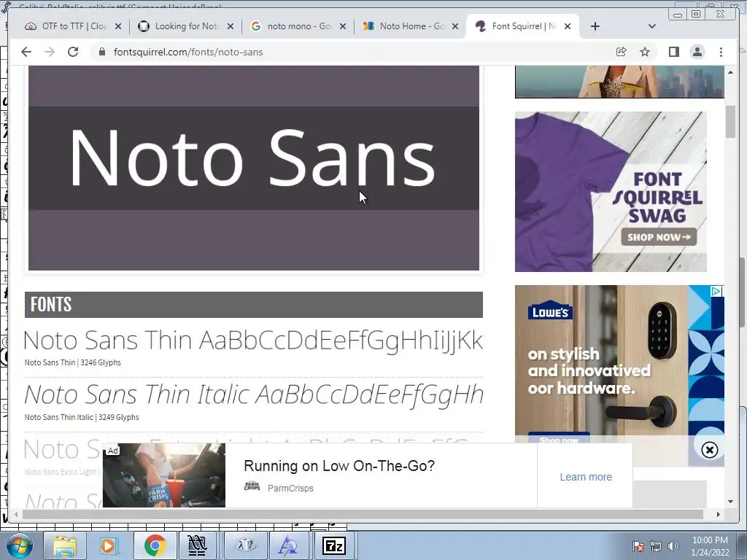Viewport: 747px width, 560px height.
Task: Bookmark this page with the star
Action: point(645,52)
